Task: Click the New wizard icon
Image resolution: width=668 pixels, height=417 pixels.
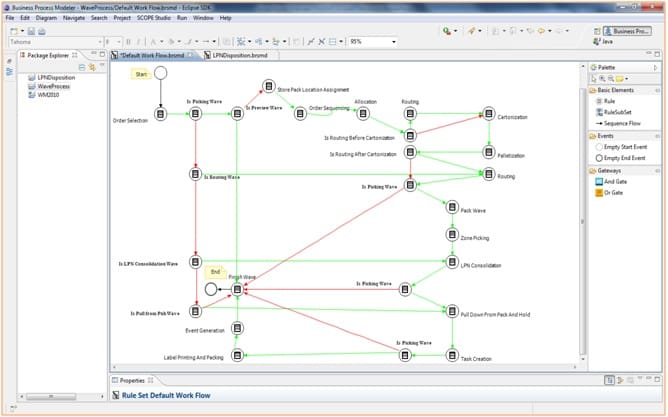Action: point(14,31)
